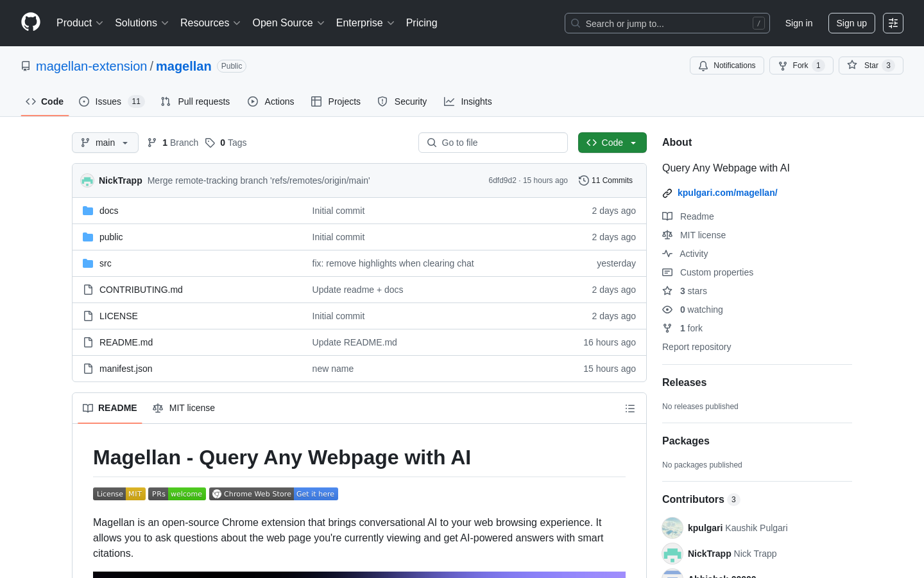
Task: Open the CONTRIBUTING.md file
Action: [x=141, y=290]
